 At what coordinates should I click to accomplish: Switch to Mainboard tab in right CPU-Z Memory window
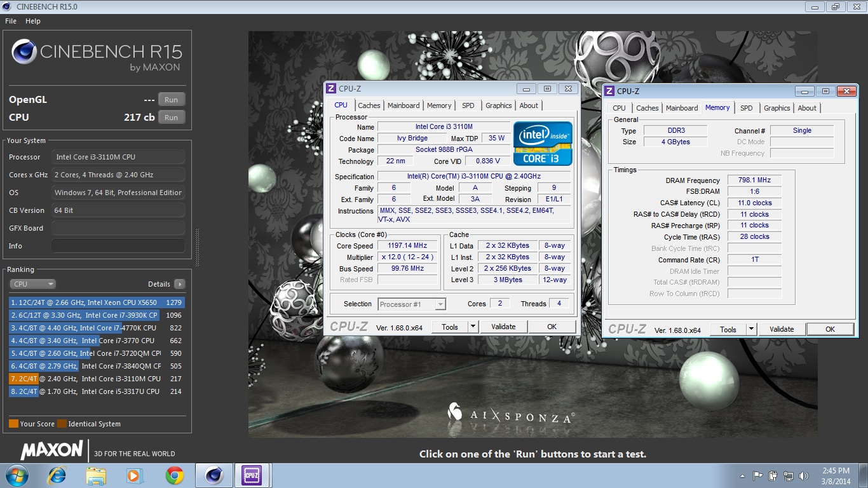[x=682, y=108]
